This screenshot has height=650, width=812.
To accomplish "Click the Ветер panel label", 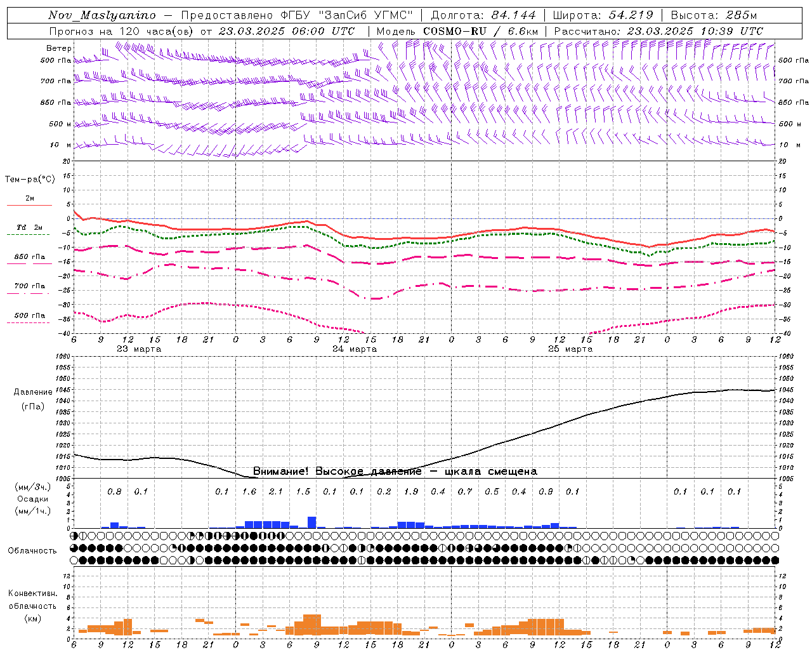I will pyautogui.click(x=59, y=48).
